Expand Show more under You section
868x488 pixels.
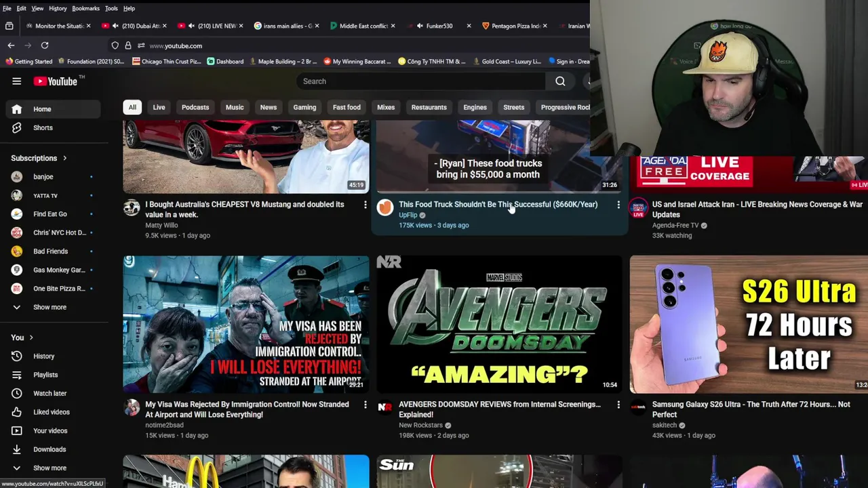click(50, 468)
